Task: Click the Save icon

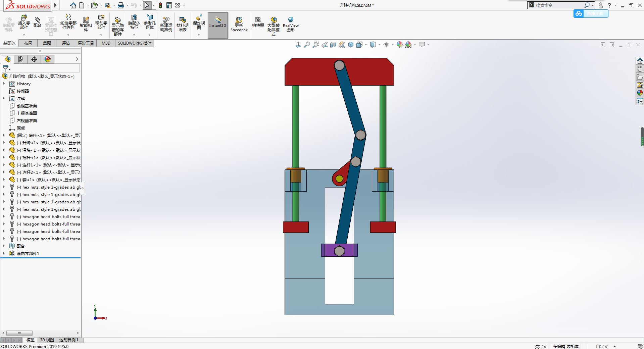Action: point(107,5)
